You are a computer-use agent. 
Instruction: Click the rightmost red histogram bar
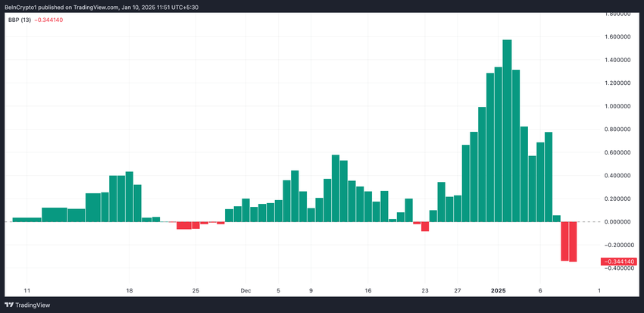[x=573, y=242]
